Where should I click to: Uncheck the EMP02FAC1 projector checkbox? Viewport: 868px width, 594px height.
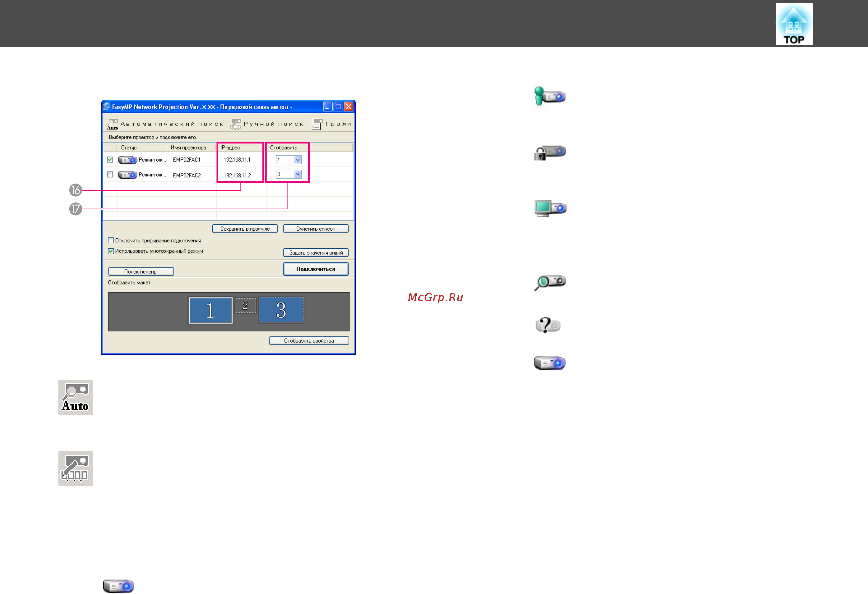(x=110, y=160)
